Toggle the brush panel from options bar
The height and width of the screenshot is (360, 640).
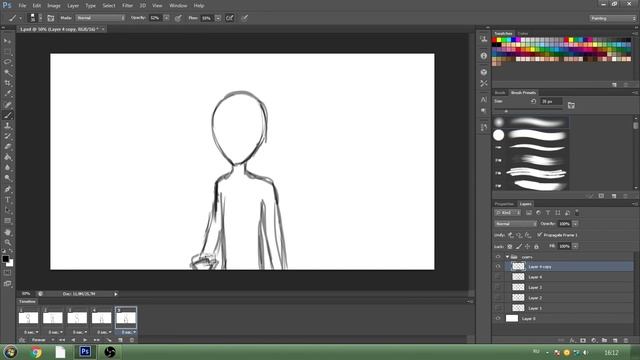(51, 18)
